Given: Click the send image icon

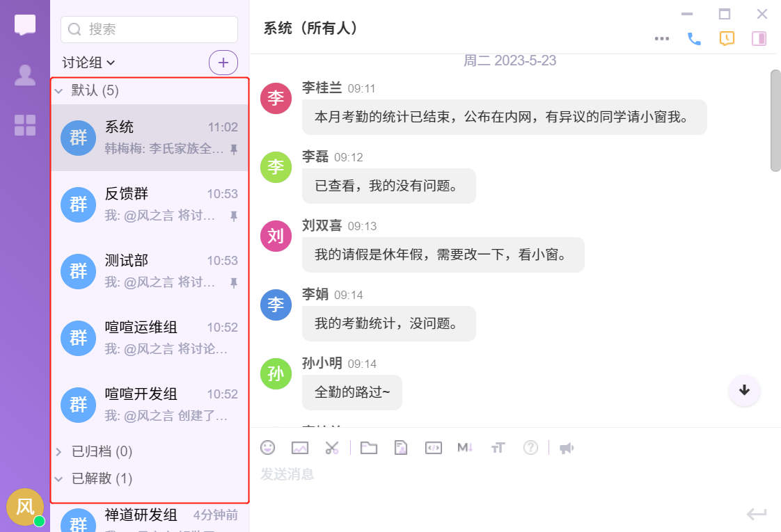Looking at the screenshot, I should [x=300, y=448].
